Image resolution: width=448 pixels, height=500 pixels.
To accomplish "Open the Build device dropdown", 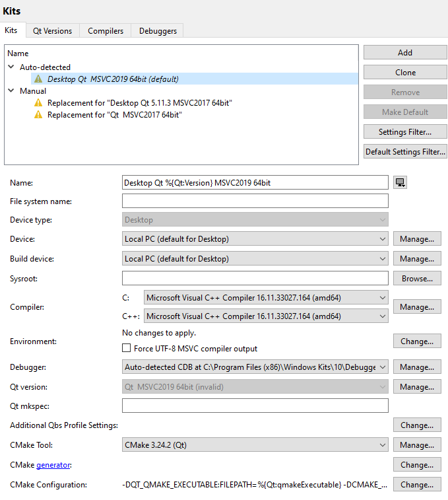I will [x=255, y=259].
